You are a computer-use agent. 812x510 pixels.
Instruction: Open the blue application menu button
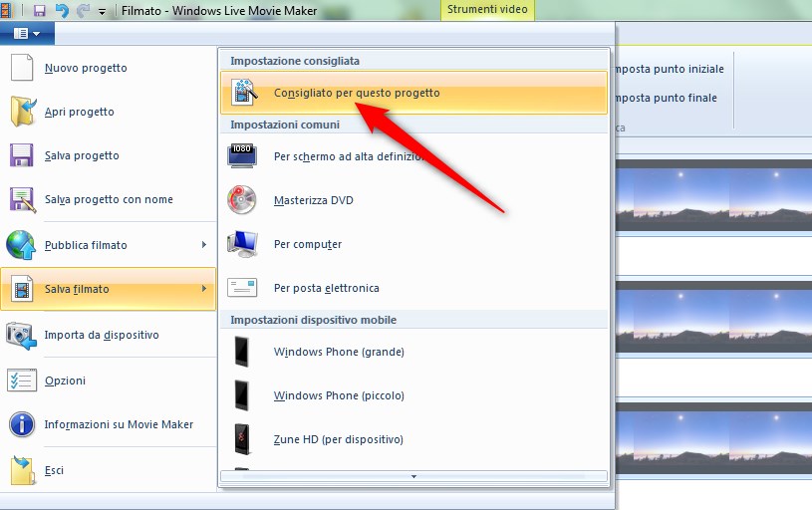(27, 34)
